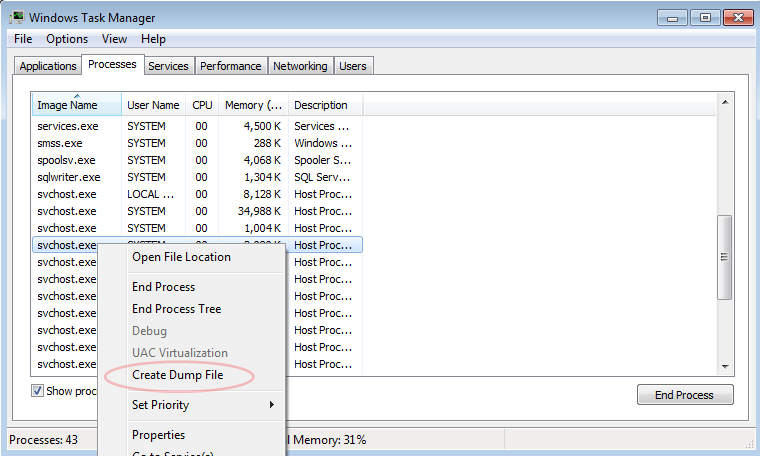Click the Spooler S... description cell
Image resolution: width=760 pixels, height=456 pixels.
coord(323,160)
